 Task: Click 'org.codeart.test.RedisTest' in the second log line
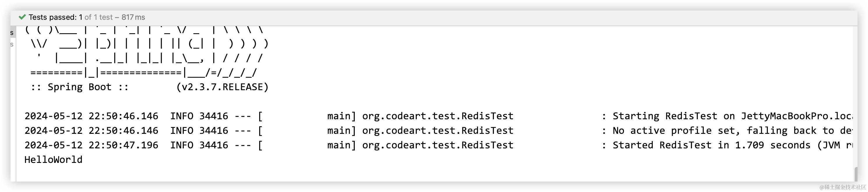tap(437, 131)
